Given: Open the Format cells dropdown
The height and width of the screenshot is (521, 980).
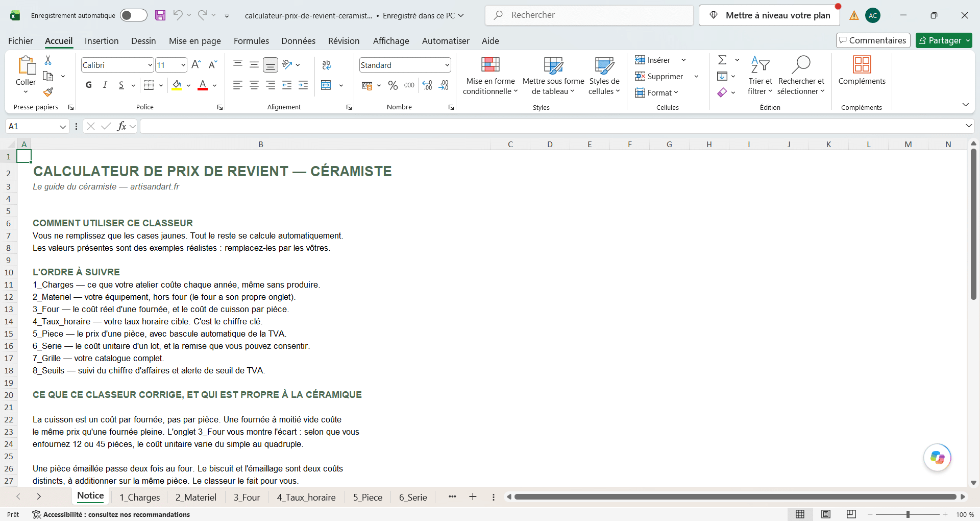Looking at the screenshot, I should coord(656,93).
